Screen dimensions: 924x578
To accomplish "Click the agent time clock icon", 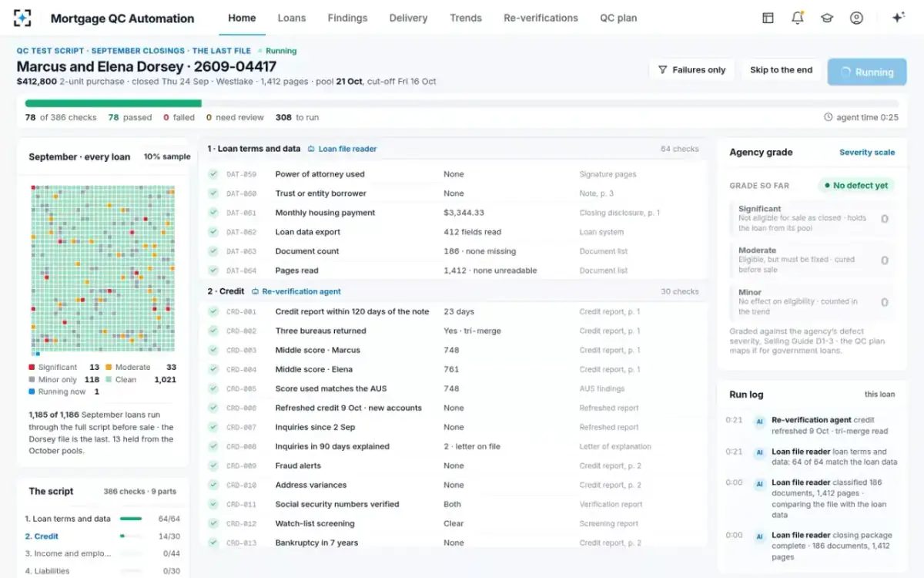I will point(829,117).
